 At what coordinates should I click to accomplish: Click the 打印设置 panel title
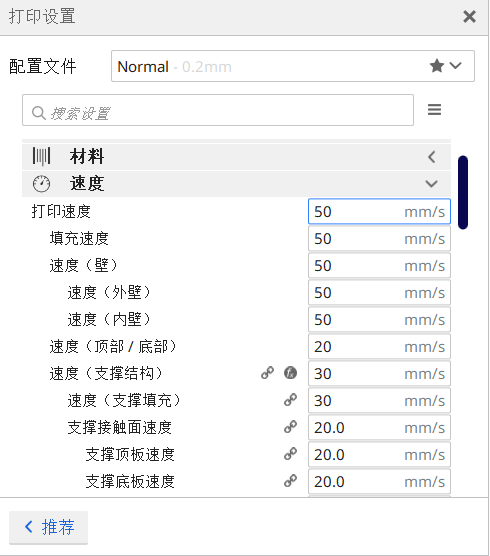(x=42, y=17)
